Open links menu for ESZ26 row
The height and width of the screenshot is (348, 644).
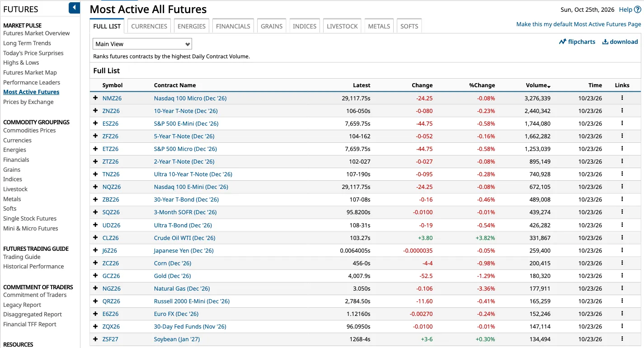(x=622, y=123)
